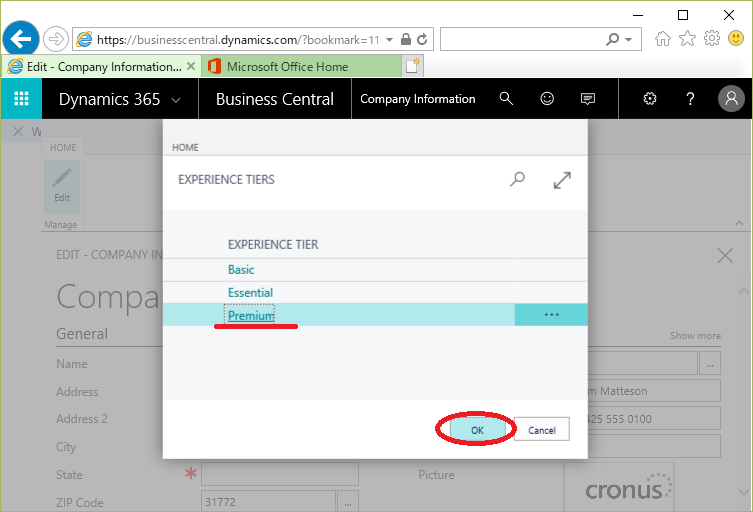753x512 pixels.
Task: Expand Experience Tiers dialog to full screen
Action: (x=562, y=180)
